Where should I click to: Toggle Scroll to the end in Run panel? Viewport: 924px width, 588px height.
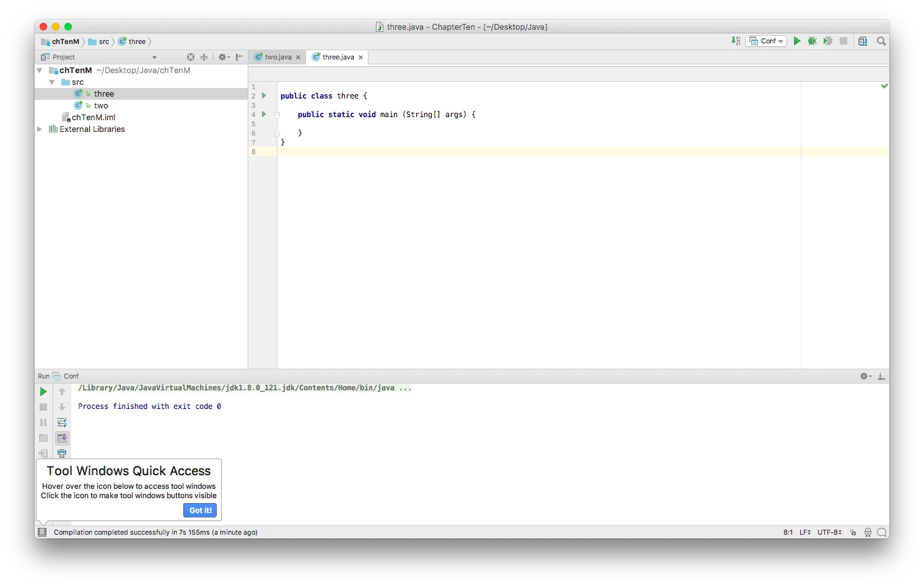point(62,438)
